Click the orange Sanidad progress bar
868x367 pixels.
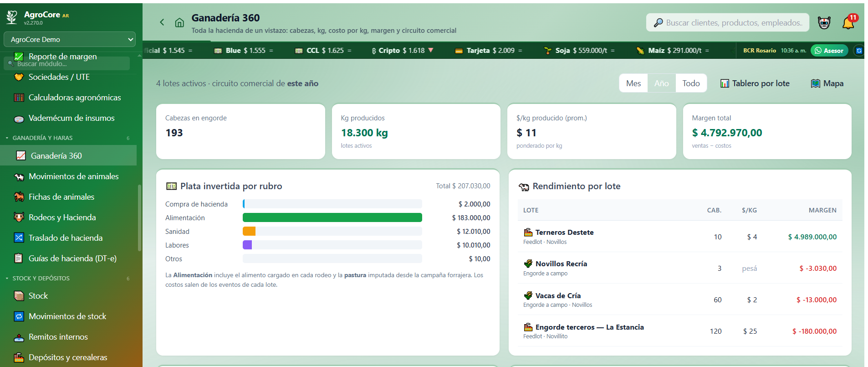pos(249,232)
